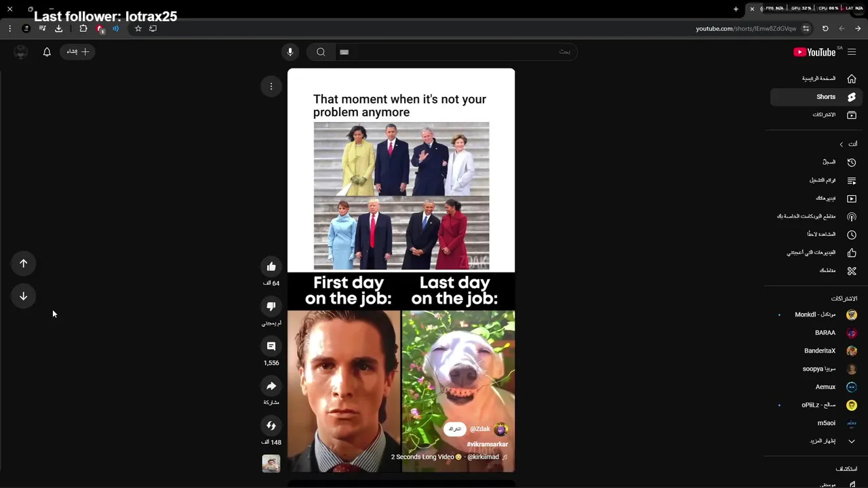Reload the page with the refresh icon
This screenshot has height=488, width=868.
825,28
